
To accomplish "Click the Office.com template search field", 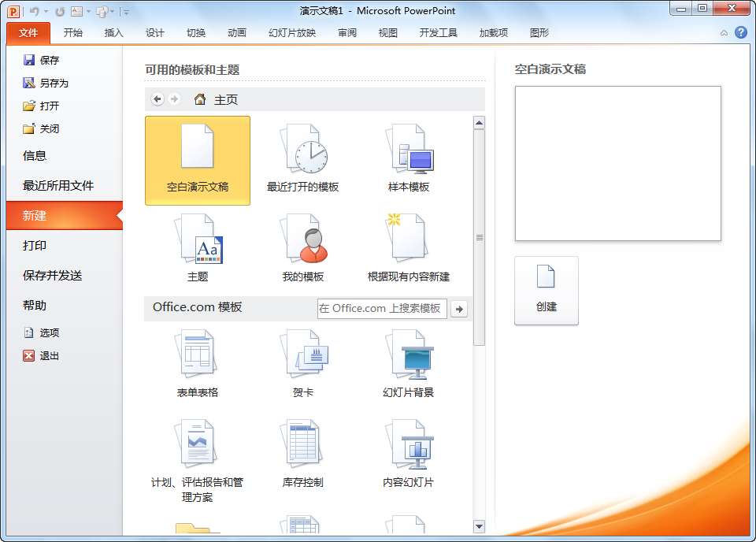I will [x=383, y=309].
